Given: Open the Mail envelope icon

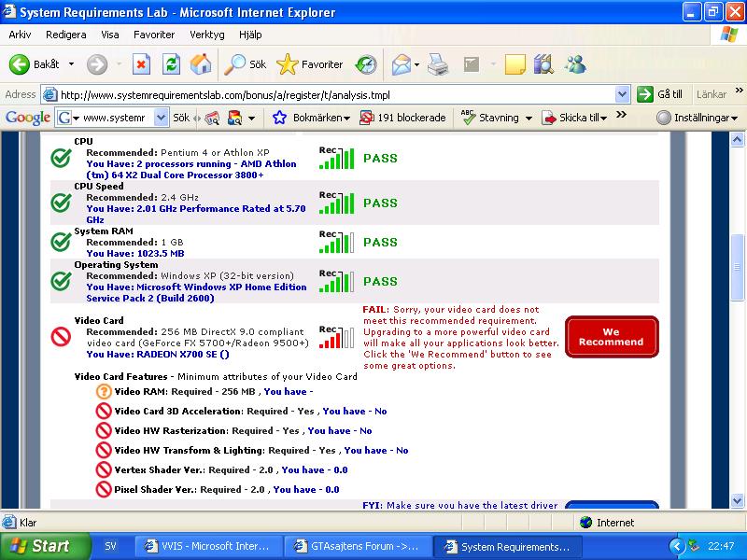Looking at the screenshot, I should [x=401, y=64].
